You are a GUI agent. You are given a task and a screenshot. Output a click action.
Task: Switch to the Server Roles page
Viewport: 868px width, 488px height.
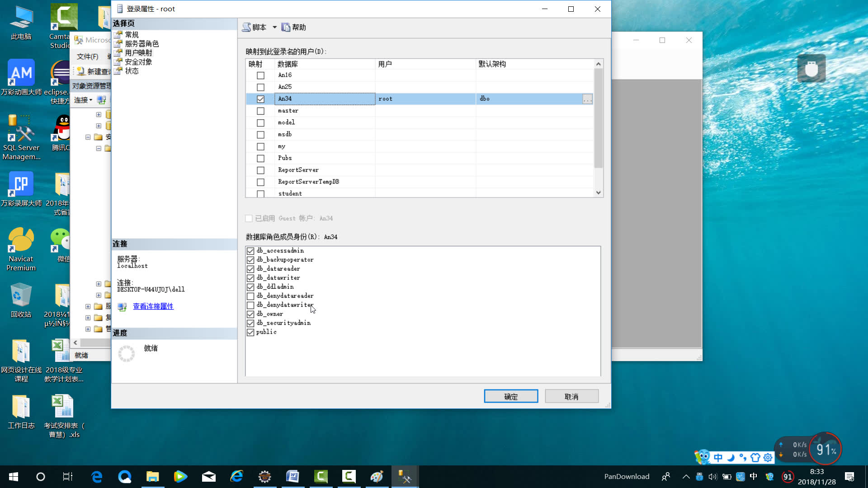[x=142, y=44]
